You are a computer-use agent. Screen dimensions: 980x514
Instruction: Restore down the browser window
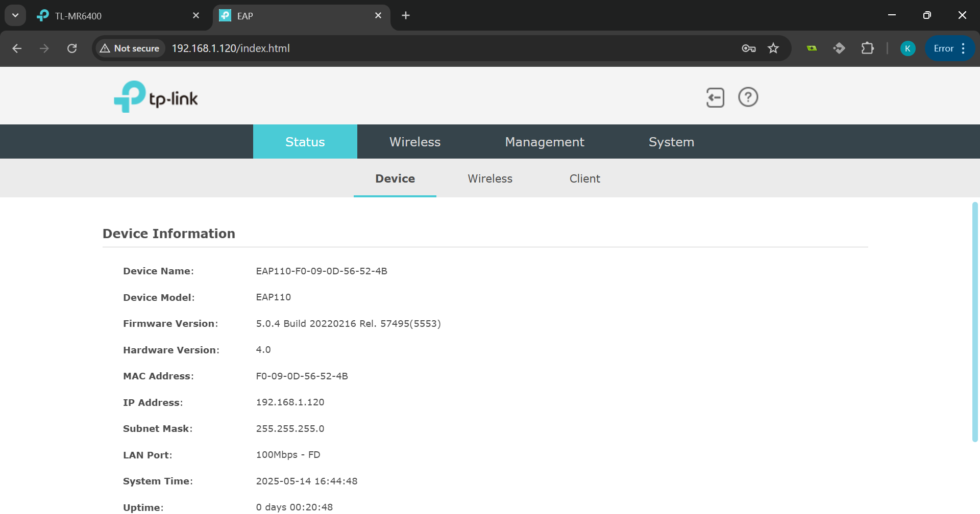pyautogui.click(x=927, y=15)
